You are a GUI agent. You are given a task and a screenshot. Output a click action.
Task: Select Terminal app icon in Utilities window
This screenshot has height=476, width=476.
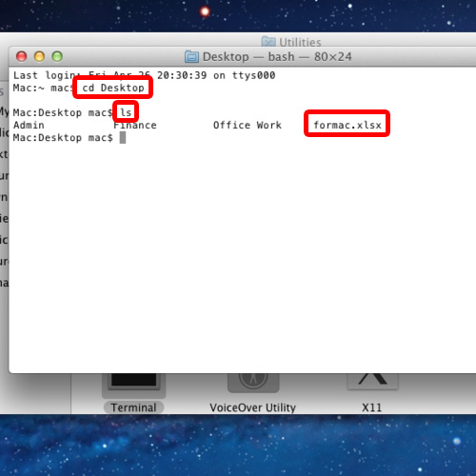click(133, 385)
